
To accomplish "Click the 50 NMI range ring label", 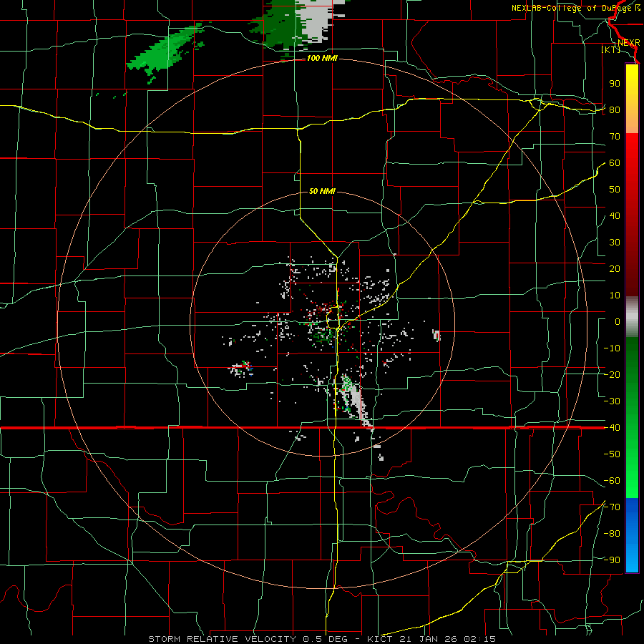I will click(322, 191).
